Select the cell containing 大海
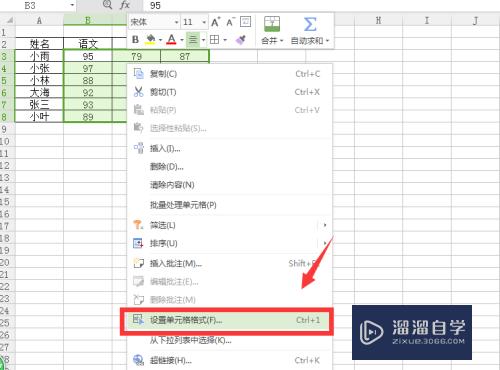500x370 pixels. pos(39,92)
